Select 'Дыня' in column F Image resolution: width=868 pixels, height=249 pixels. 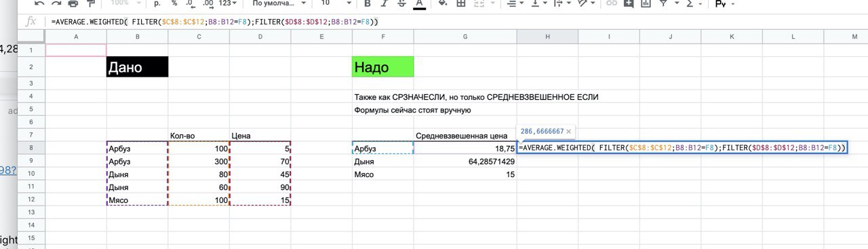[x=383, y=161]
